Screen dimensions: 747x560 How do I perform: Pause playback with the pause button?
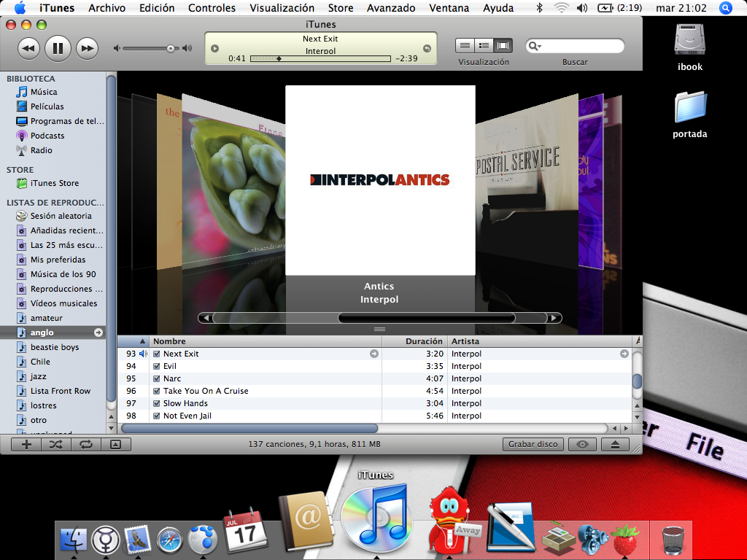pyautogui.click(x=58, y=49)
